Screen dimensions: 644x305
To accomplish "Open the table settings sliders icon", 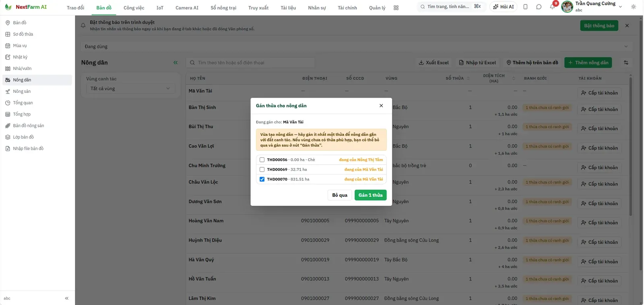I will tap(626, 63).
